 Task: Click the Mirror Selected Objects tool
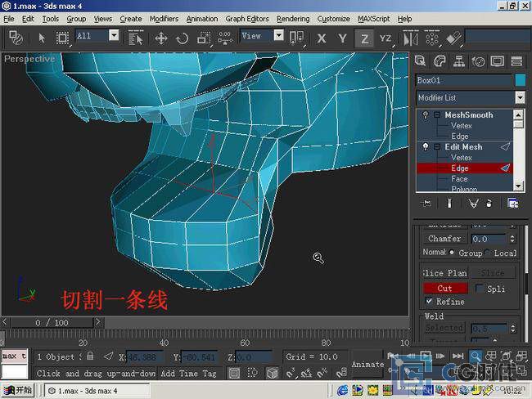[x=410, y=38]
